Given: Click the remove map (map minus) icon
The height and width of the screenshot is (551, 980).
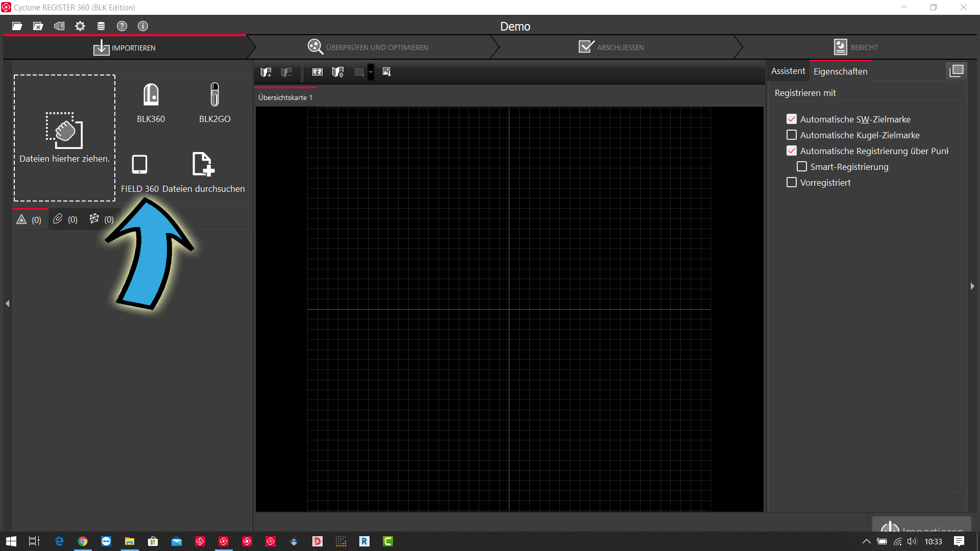Looking at the screenshot, I should point(286,72).
